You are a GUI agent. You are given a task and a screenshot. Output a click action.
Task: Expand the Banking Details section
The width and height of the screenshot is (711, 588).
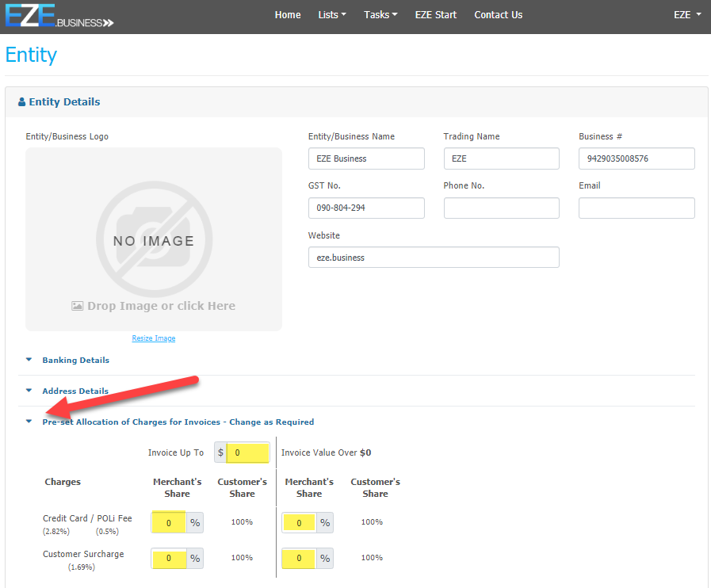point(75,360)
